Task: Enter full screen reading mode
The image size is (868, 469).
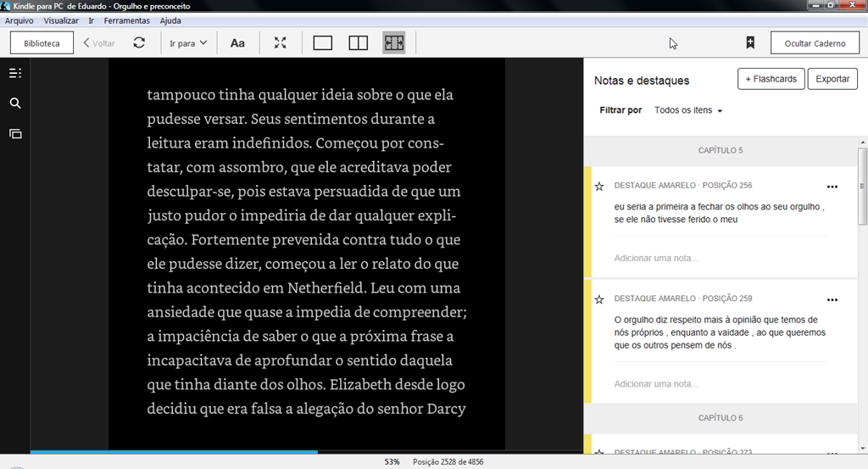Action: [x=280, y=42]
